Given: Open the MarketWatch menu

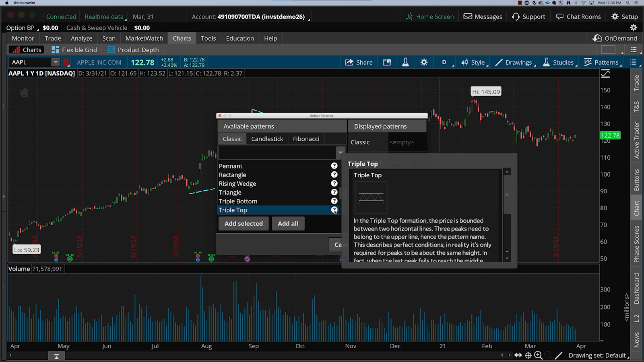Looking at the screenshot, I should tap(144, 38).
